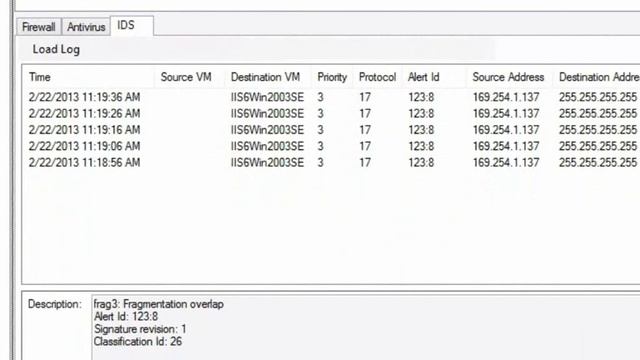The height and width of the screenshot is (360, 640).
Task: Sort by the Destination VM column header
Action: (x=269, y=77)
